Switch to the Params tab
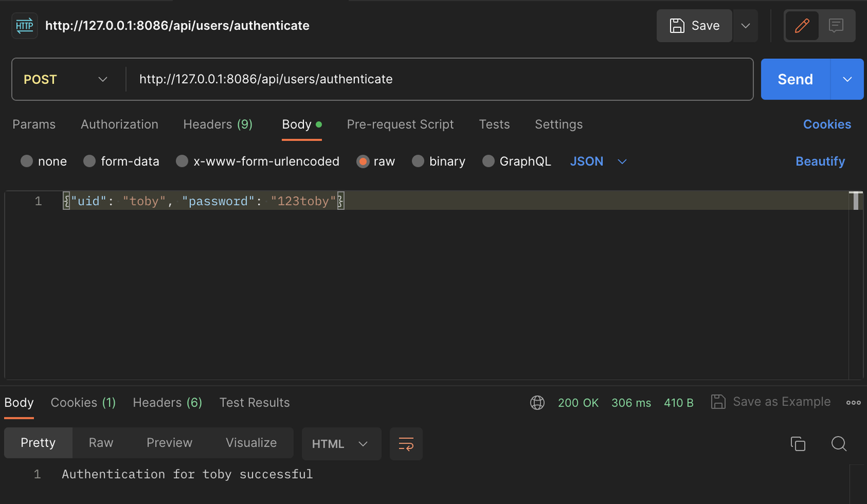The width and height of the screenshot is (867, 504). coord(34,124)
